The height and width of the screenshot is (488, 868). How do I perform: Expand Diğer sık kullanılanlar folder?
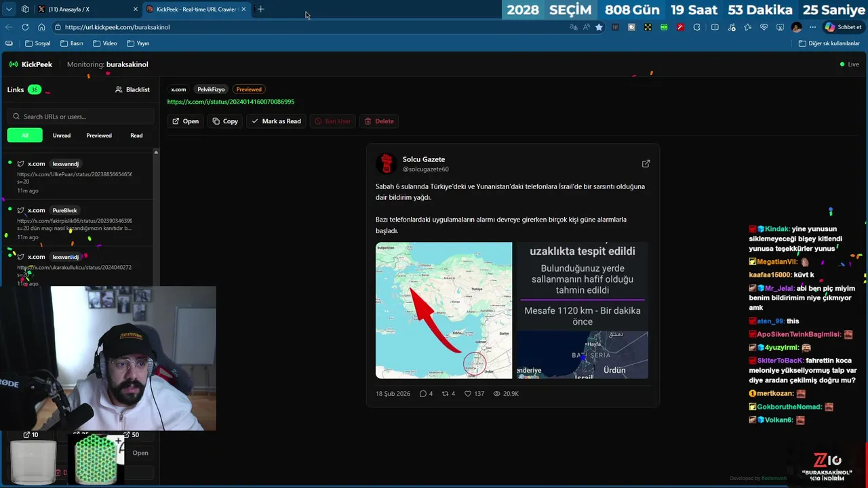tap(829, 43)
